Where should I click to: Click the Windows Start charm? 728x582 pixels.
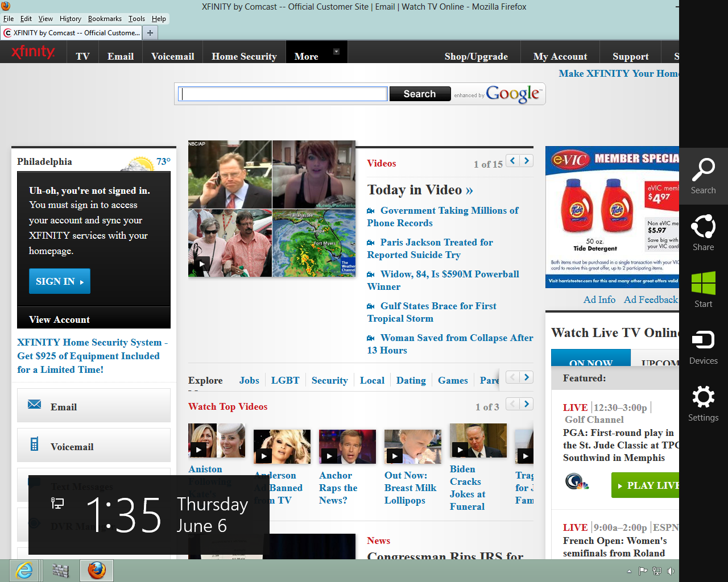703,290
